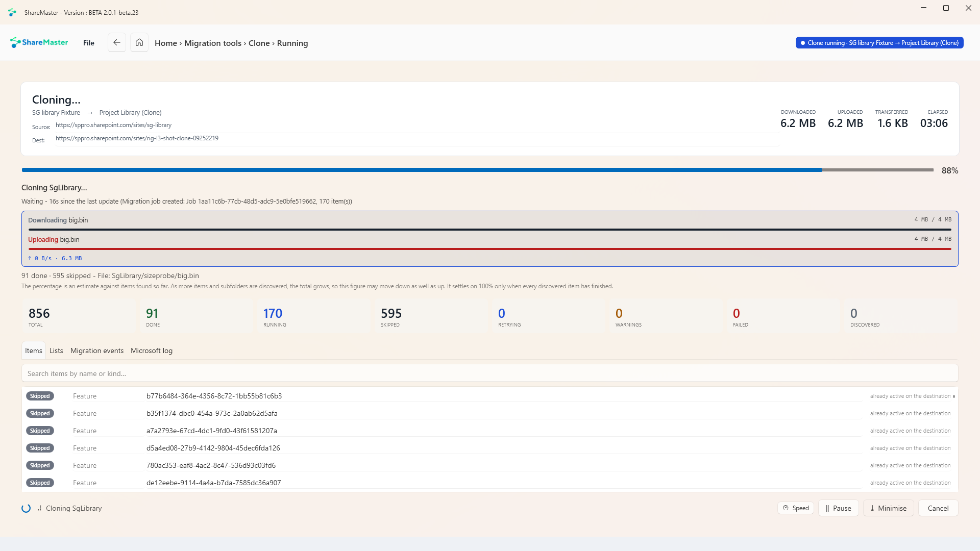Click the 0 Failed counter
This screenshot has width=980, height=551.
click(x=782, y=317)
